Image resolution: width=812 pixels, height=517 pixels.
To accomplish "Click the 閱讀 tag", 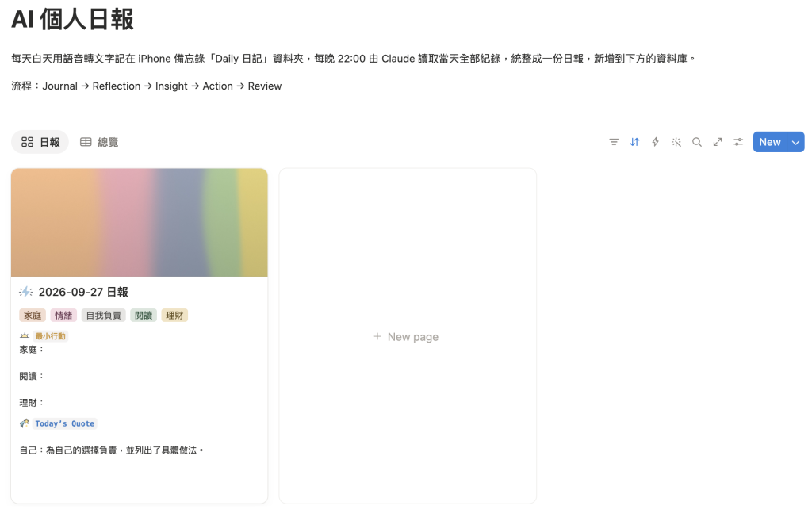I will (x=144, y=315).
